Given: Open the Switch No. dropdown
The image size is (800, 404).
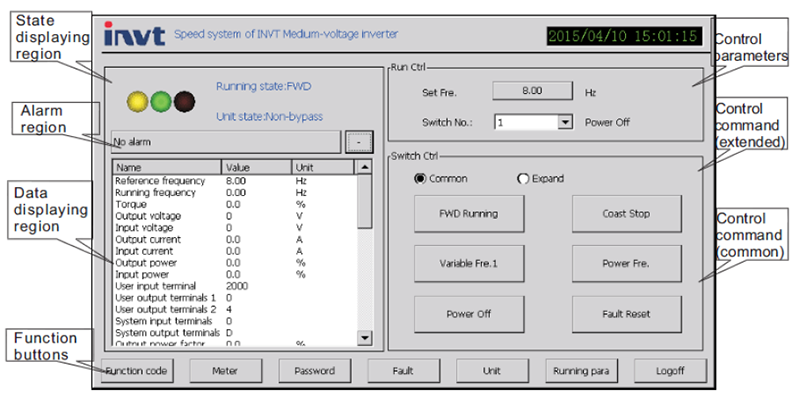Looking at the screenshot, I should click(565, 122).
